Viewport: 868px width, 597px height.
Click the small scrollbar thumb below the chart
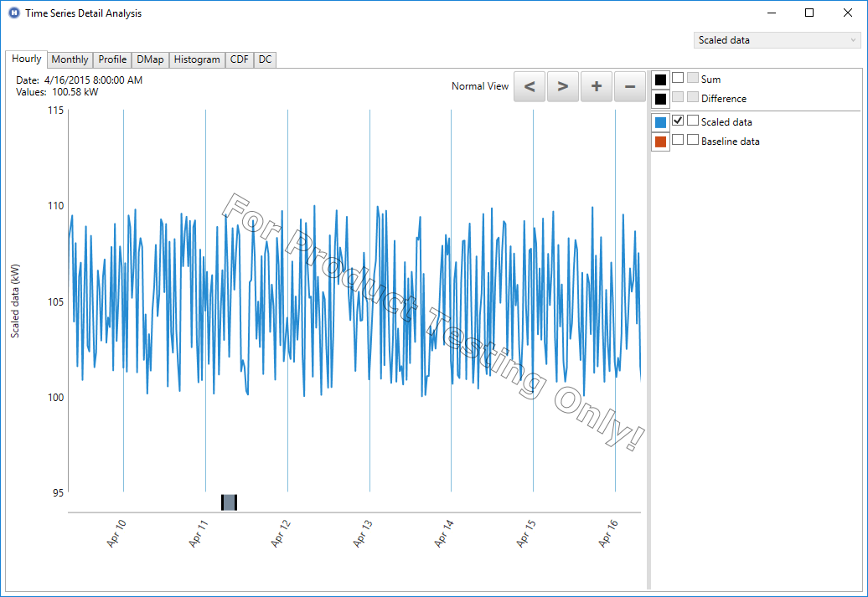tap(229, 501)
